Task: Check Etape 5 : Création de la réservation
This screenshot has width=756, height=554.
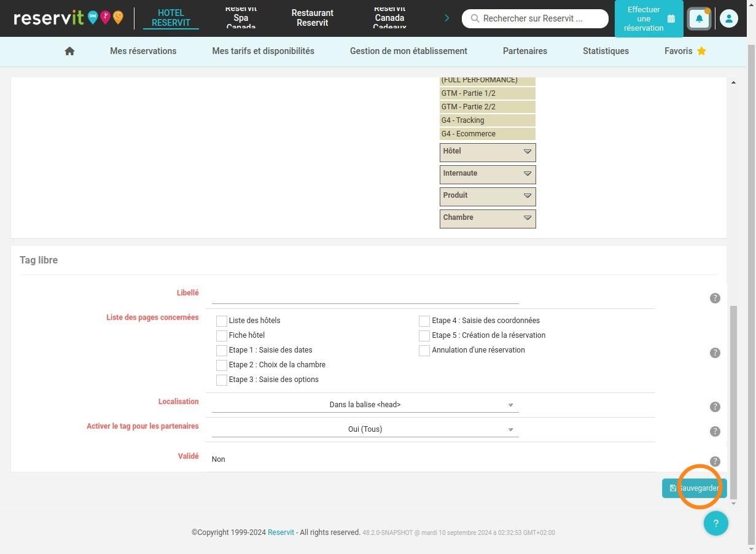Action: pyautogui.click(x=424, y=335)
